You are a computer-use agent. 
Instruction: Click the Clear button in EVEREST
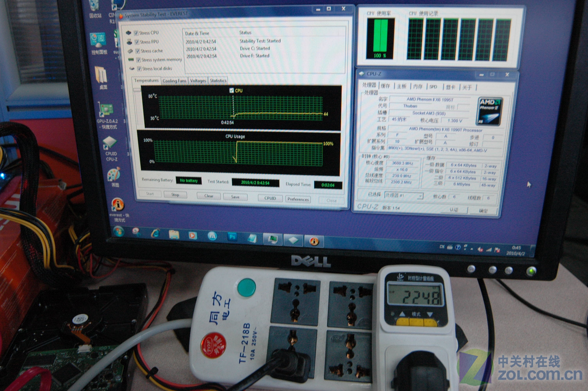click(x=209, y=196)
